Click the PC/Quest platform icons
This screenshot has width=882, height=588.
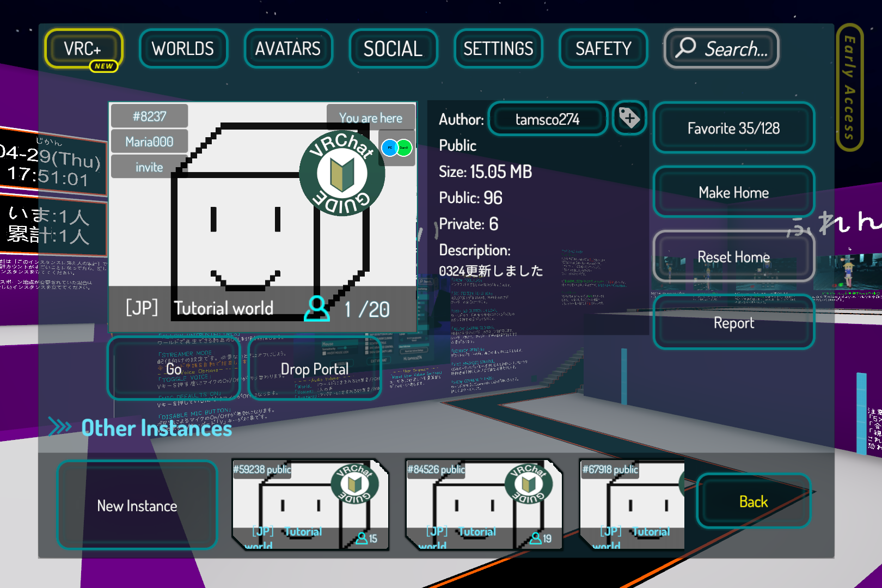coord(397,148)
